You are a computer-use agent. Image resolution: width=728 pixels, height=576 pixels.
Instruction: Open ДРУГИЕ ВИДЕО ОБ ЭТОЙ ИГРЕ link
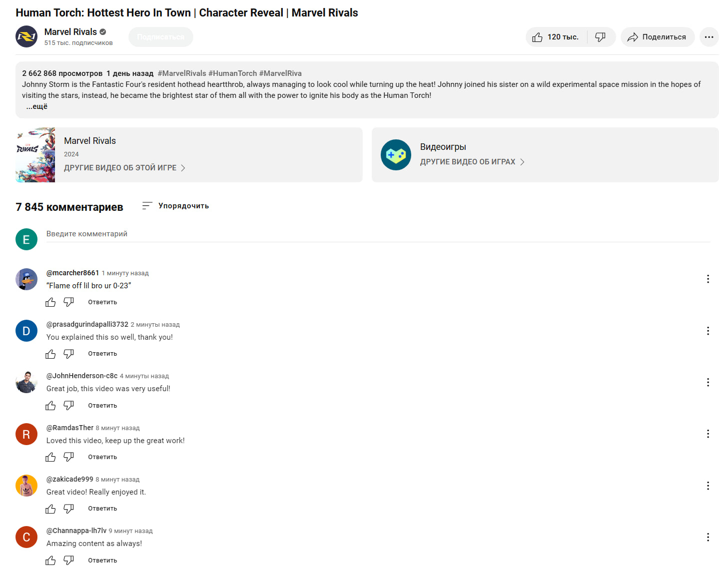coord(124,168)
